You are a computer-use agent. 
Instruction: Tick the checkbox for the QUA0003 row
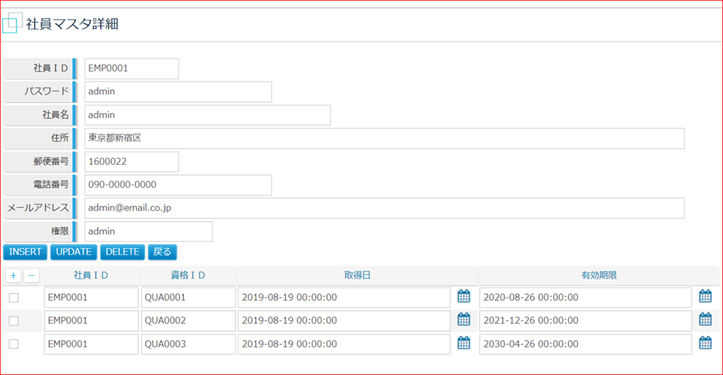coord(14,344)
